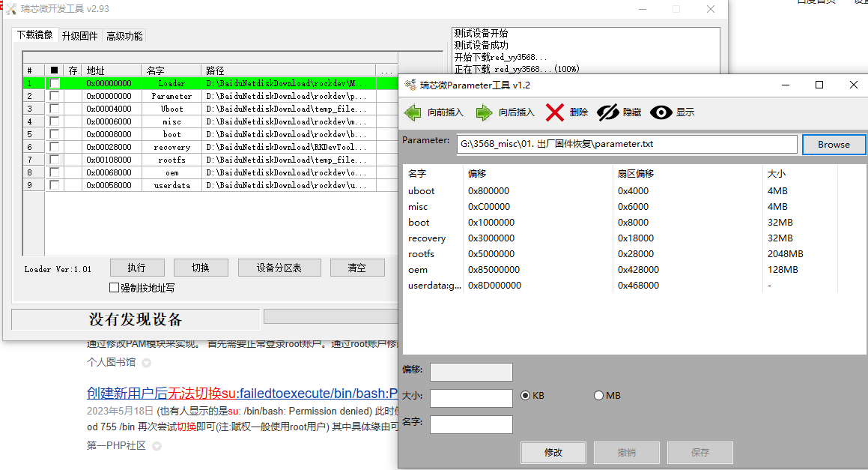The height and width of the screenshot is (470, 868).
Task: Click the 保存 button
Action: [x=699, y=452]
